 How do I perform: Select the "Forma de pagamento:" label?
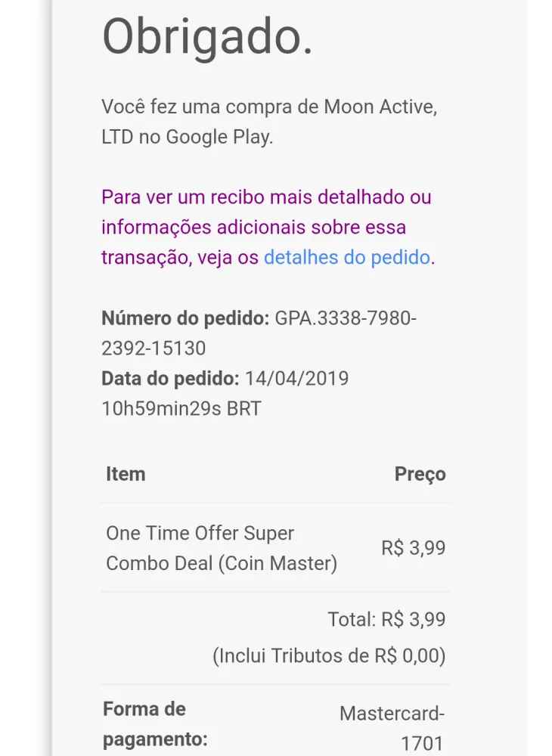click(154, 724)
